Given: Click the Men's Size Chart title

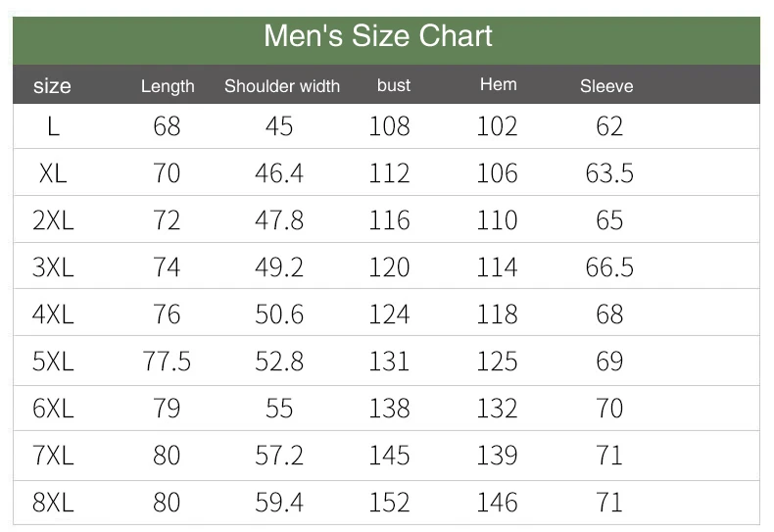Looking at the screenshot, I should click(378, 36).
